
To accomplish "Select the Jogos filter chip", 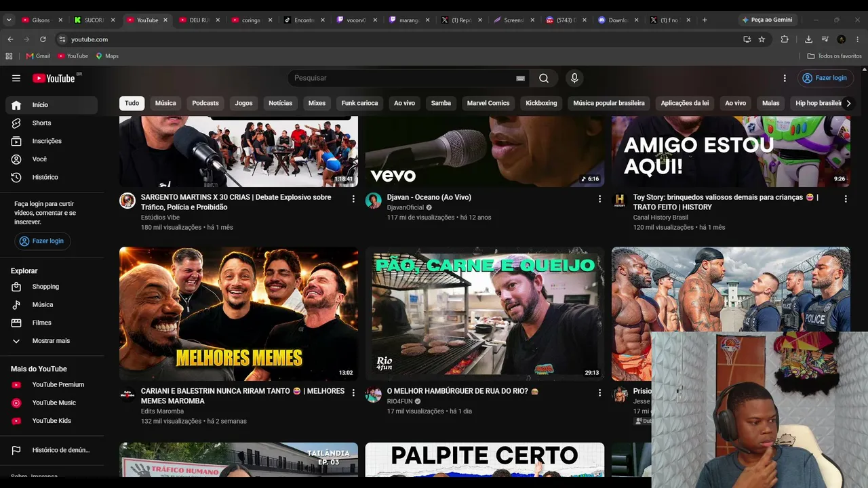I will click(x=243, y=103).
